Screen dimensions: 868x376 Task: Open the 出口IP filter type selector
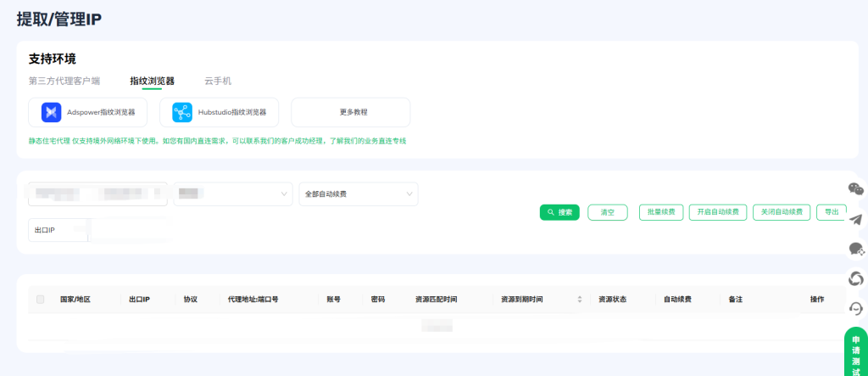(x=58, y=230)
